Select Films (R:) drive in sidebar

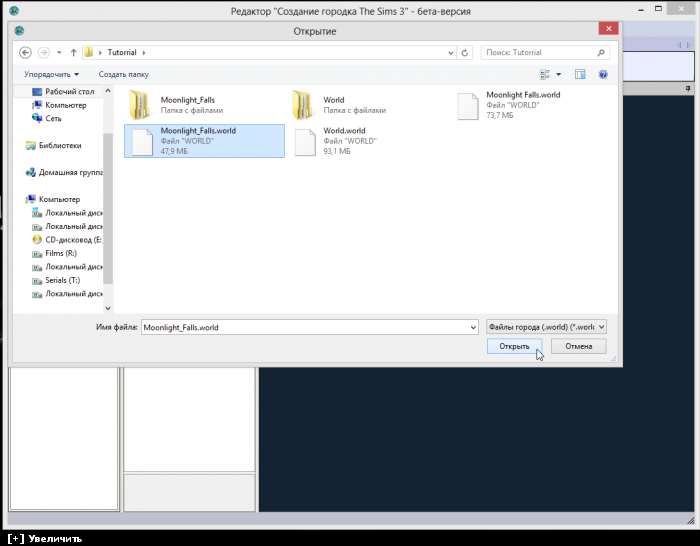click(x=60, y=253)
